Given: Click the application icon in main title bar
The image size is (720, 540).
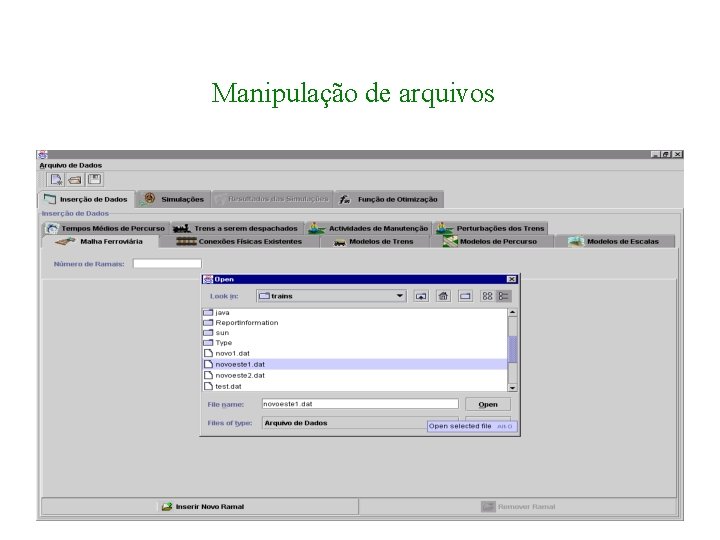Looking at the screenshot, I should tap(42, 155).
